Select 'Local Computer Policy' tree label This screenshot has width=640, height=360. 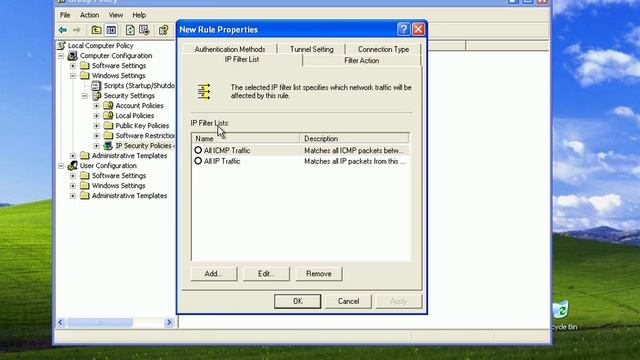100,45
